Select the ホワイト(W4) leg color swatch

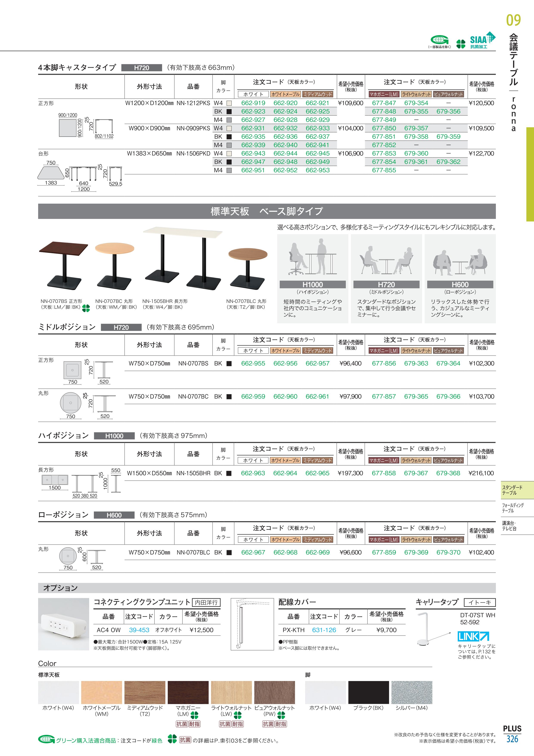[x=325, y=692]
